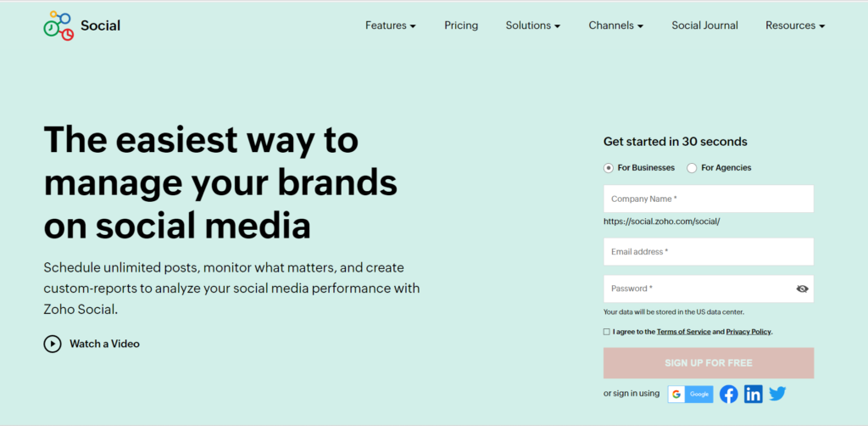Expand the Features dropdown menu
This screenshot has width=868, height=426.
pos(390,25)
